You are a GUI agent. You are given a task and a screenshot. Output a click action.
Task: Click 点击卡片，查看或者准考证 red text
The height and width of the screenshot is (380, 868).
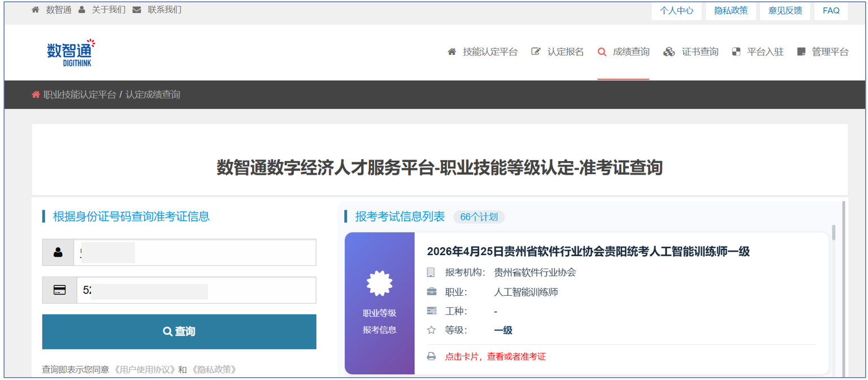(496, 356)
